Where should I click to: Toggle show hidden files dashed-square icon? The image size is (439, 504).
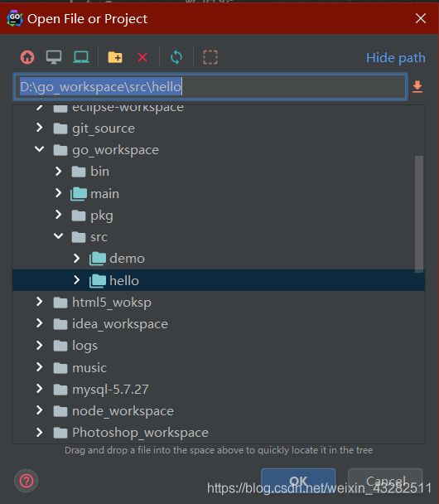210,57
